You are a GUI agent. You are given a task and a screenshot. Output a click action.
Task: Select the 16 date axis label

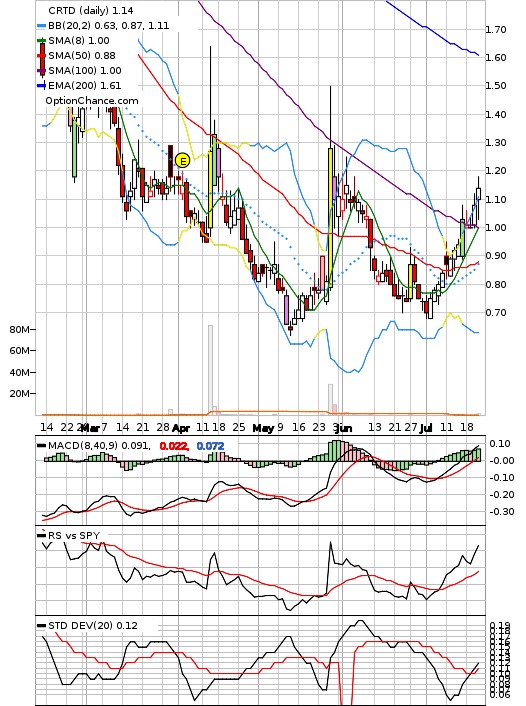(299, 427)
